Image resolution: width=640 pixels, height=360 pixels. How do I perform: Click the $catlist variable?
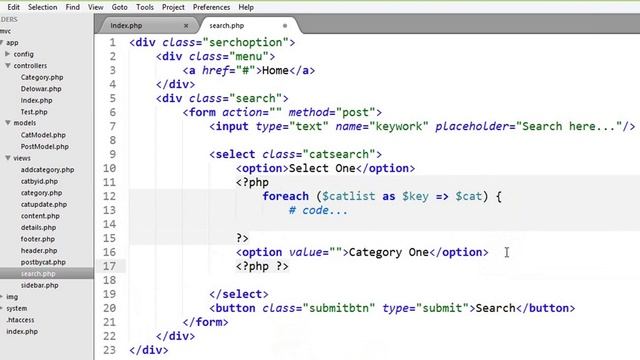348,196
